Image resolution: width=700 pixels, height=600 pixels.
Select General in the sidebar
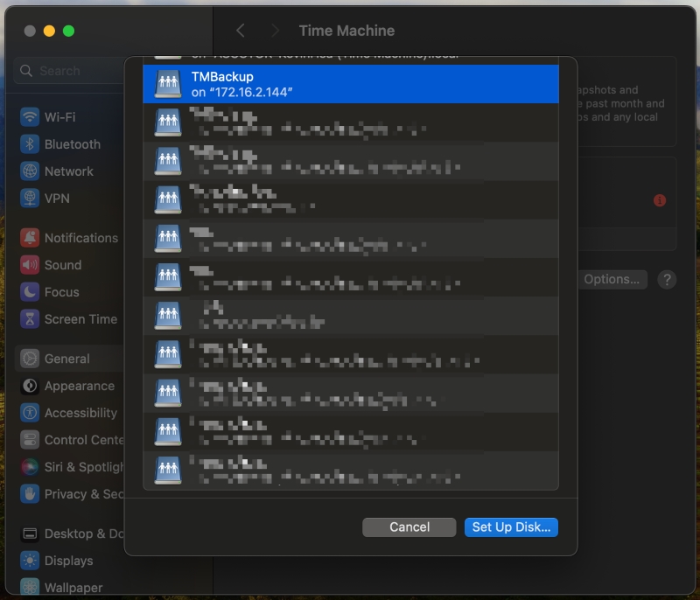(66, 359)
